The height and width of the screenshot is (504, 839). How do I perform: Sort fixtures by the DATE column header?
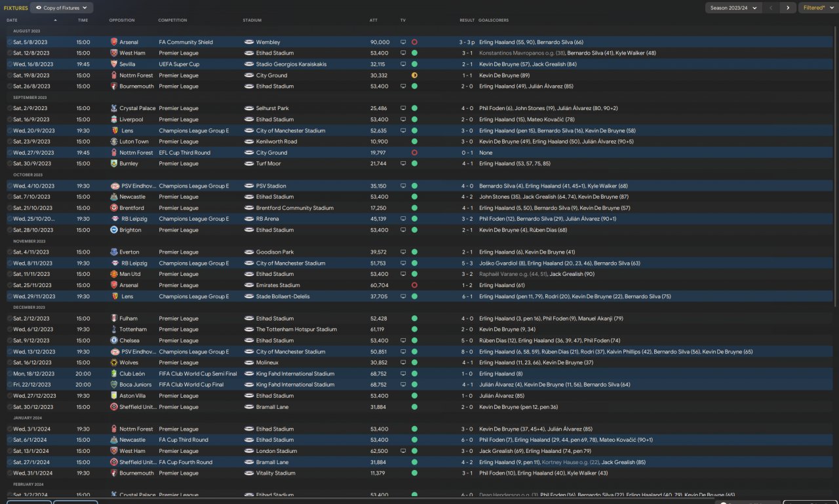[12, 20]
